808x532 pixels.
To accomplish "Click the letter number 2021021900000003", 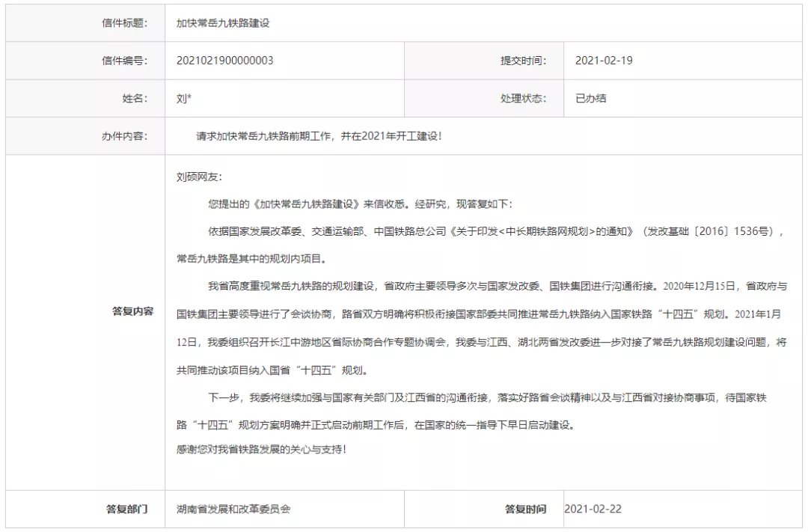I will (x=225, y=61).
